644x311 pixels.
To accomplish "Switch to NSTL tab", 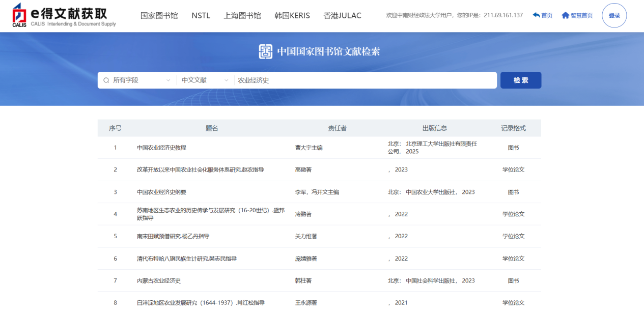I will (x=201, y=16).
